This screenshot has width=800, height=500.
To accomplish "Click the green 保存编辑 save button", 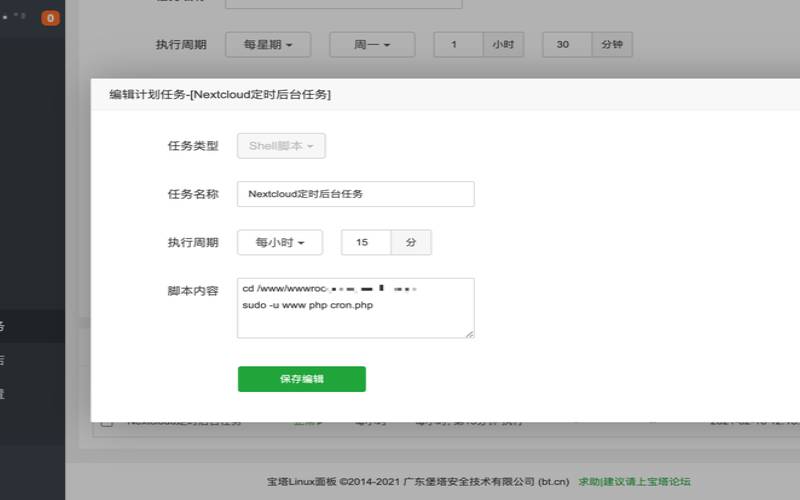I will pyautogui.click(x=302, y=379).
